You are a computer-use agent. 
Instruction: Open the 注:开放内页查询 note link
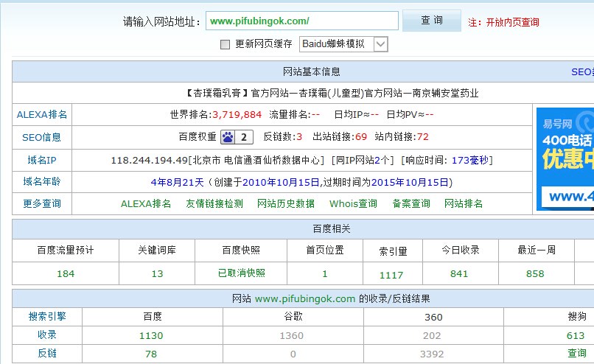tap(503, 22)
